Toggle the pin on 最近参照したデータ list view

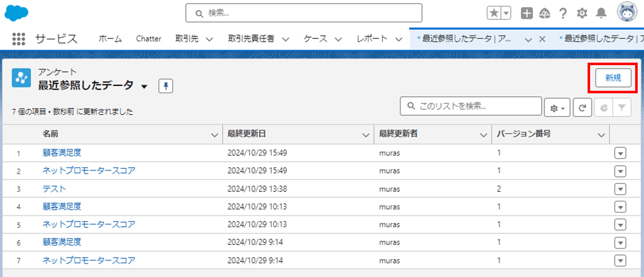(165, 85)
